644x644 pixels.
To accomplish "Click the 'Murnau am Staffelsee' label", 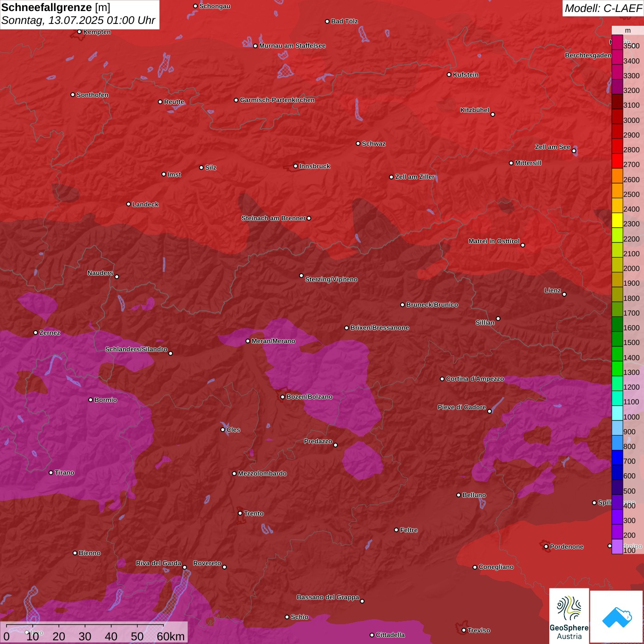I will [x=293, y=46].
